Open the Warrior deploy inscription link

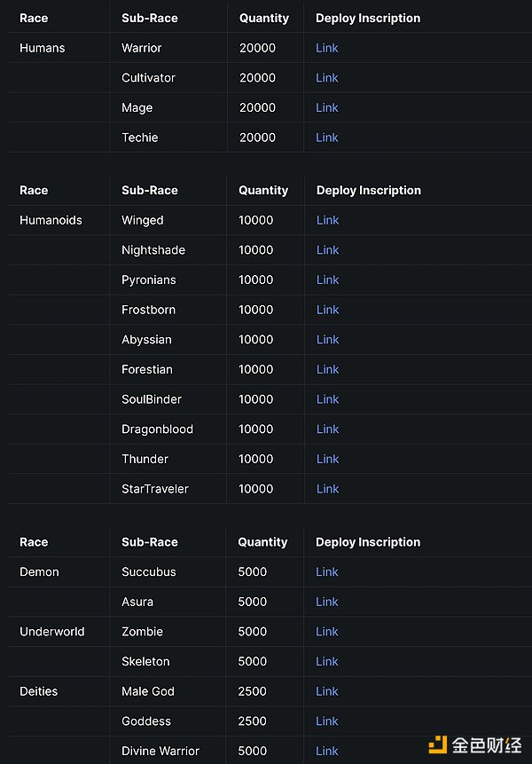tap(327, 48)
